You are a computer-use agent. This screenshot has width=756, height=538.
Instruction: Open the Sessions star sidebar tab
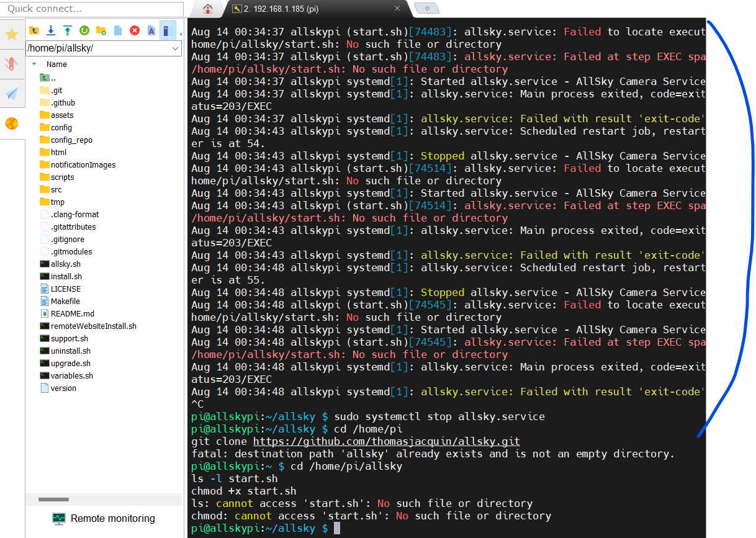(12, 34)
